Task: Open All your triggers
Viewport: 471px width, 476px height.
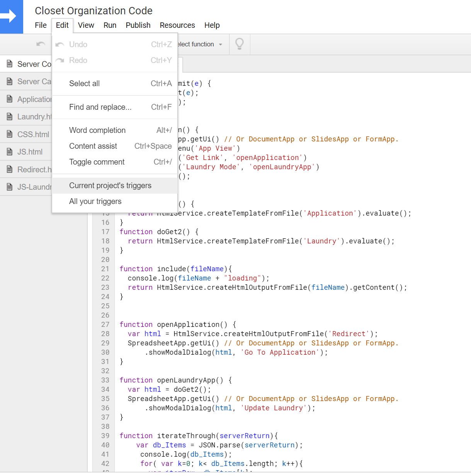Action: pyautogui.click(x=115, y=201)
